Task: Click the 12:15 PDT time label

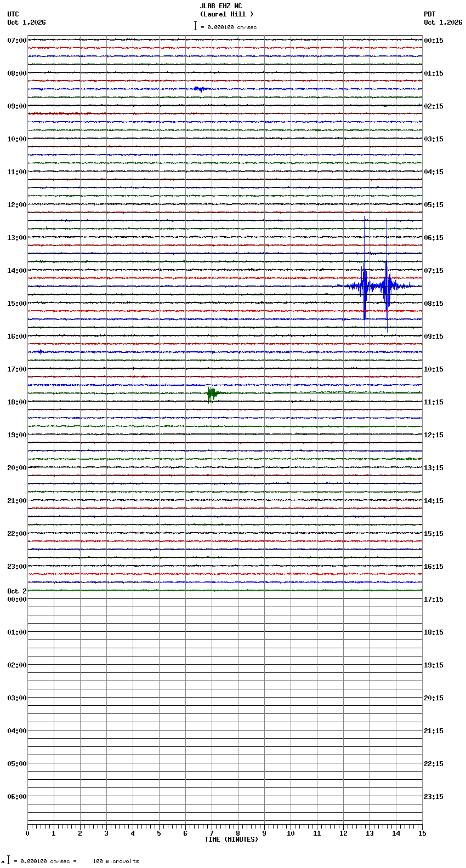Action: (434, 435)
